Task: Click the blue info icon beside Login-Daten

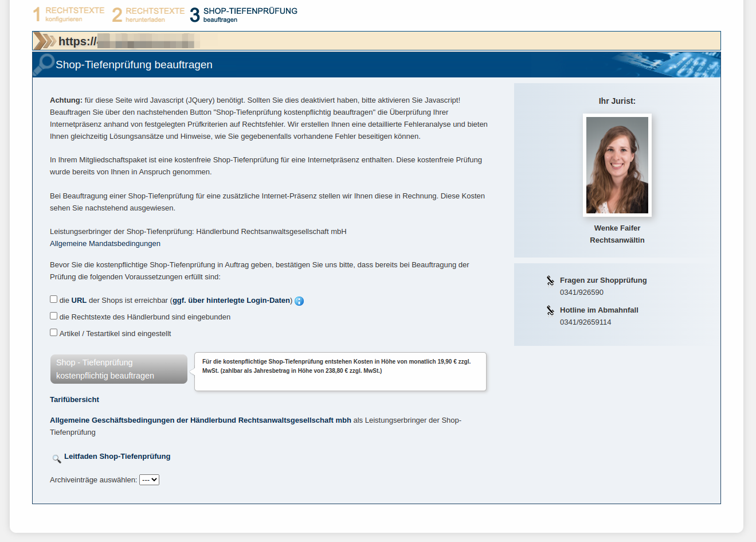Action: coord(299,301)
